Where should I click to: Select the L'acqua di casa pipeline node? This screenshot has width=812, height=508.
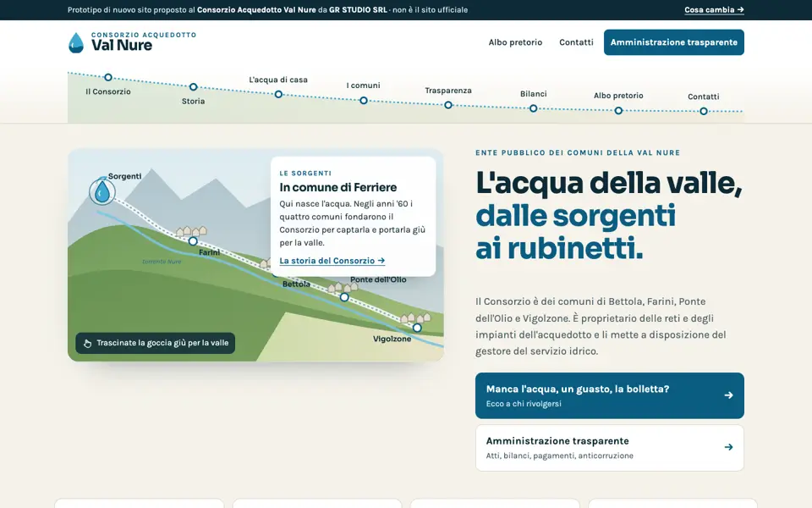click(278, 94)
